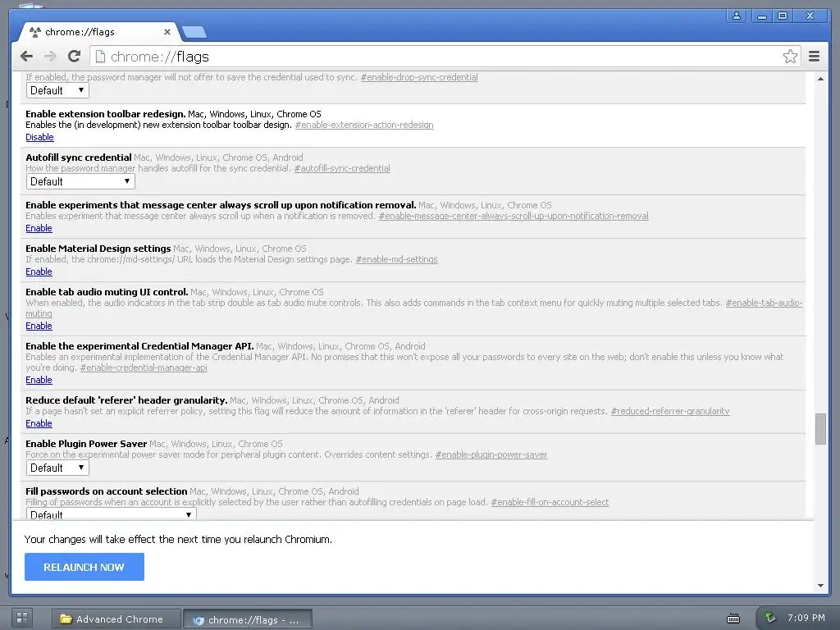Click the #enable-credential-manager-api anchor link
Image resolution: width=840 pixels, height=630 pixels.
coord(144,367)
